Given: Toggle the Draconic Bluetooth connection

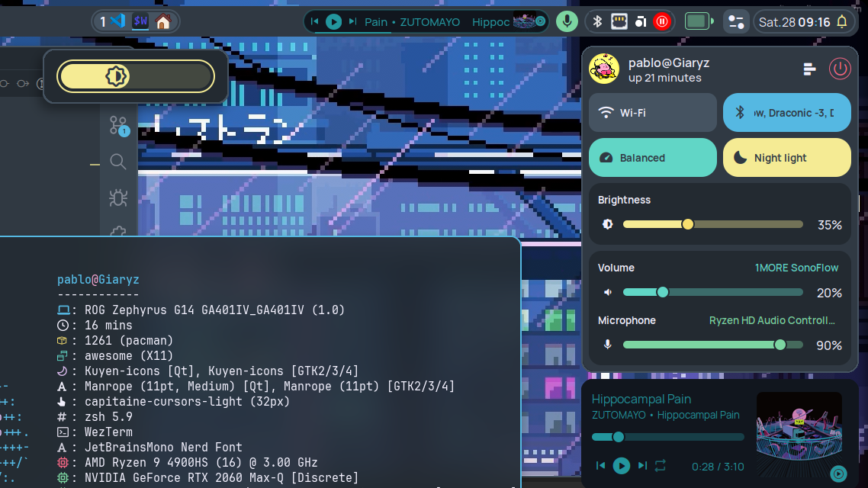Looking at the screenshot, I should 786,112.
